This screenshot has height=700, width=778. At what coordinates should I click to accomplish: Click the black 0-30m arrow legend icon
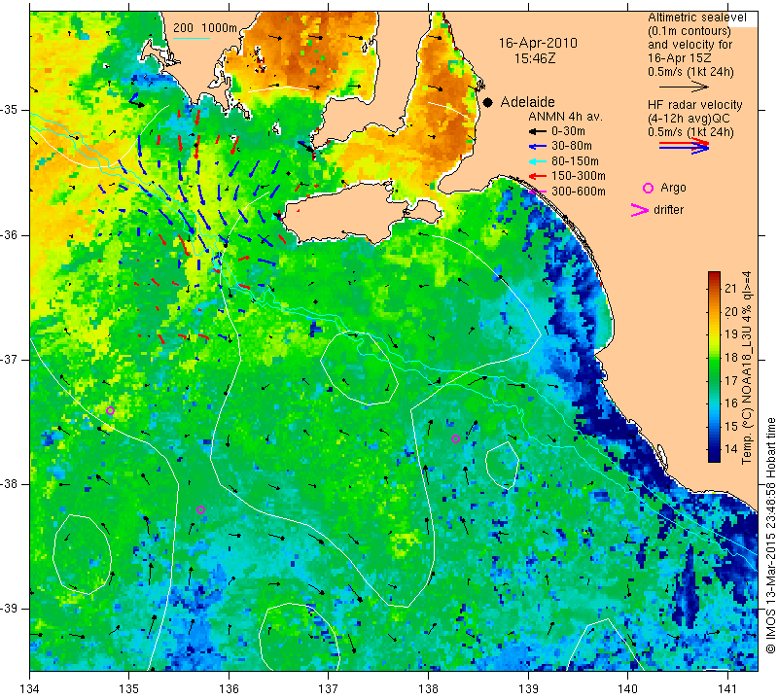(x=538, y=132)
